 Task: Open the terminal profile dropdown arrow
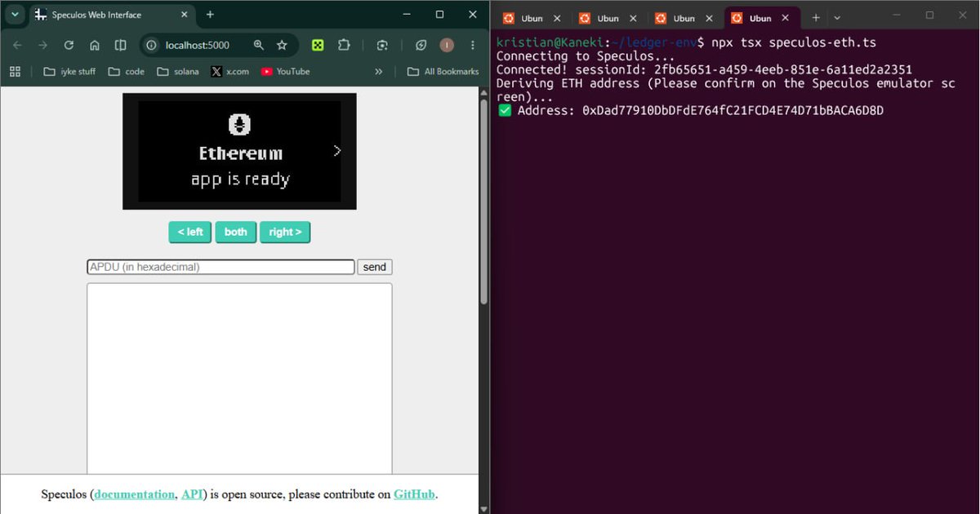[x=836, y=18]
